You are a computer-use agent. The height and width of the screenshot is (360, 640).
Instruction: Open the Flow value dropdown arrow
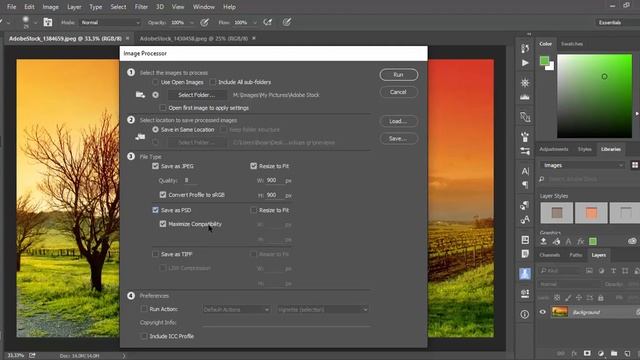(254, 22)
